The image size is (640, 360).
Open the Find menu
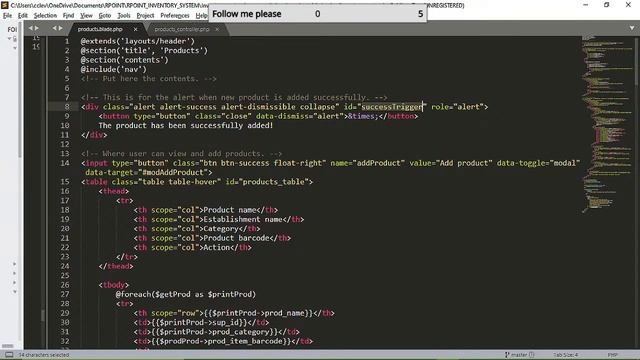(x=68, y=16)
